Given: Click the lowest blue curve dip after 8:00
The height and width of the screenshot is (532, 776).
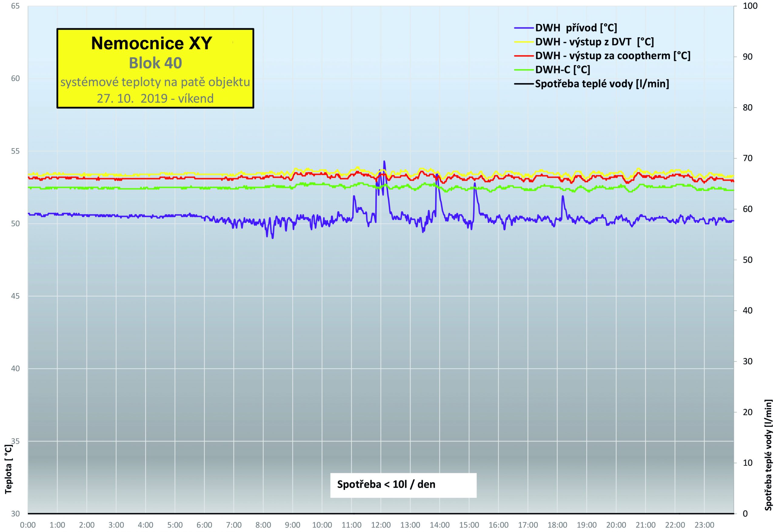Looking at the screenshot, I should pos(273,238).
